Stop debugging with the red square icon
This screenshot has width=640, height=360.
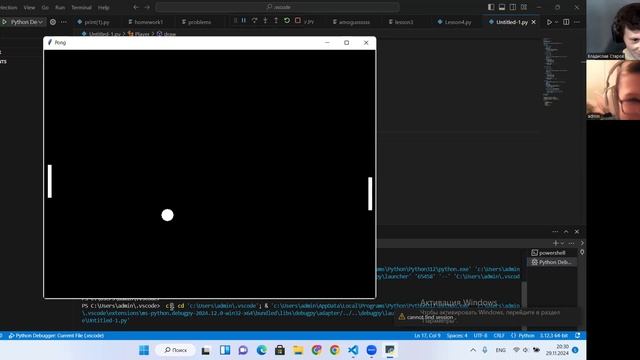coord(298,20)
